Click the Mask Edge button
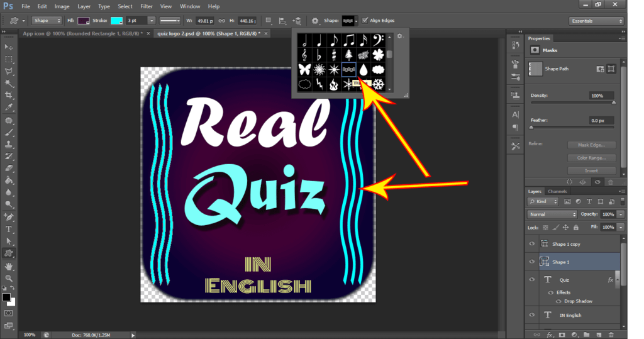 point(591,145)
